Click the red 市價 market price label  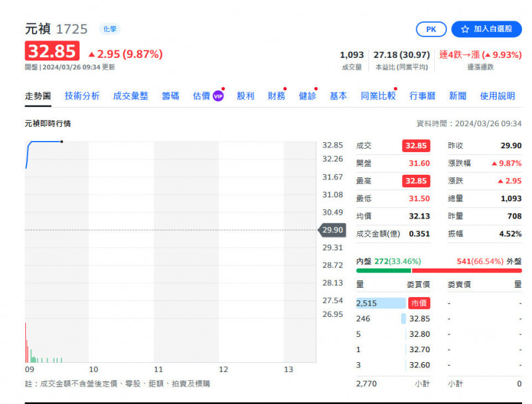click(419, 303)
